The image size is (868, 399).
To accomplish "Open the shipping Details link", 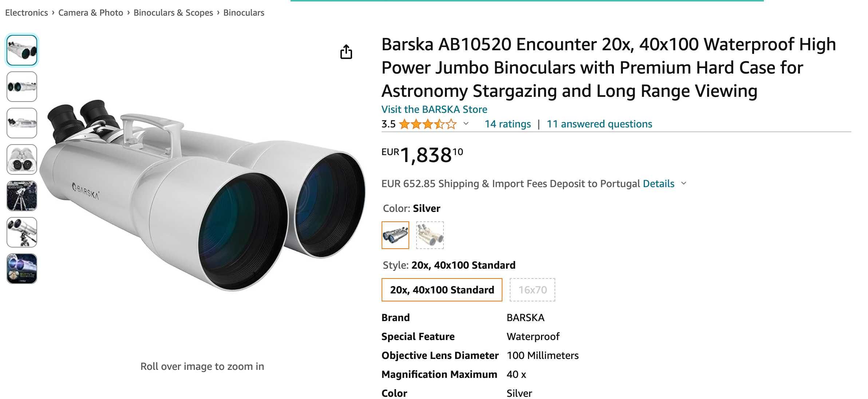I will pos(658,183).
